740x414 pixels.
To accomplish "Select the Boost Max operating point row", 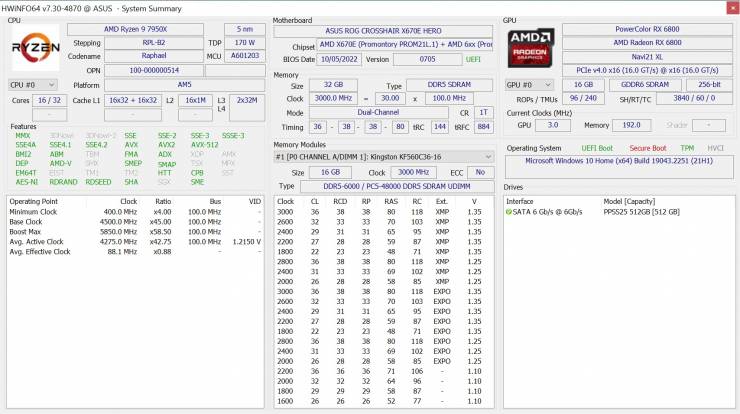I will pyautogui.click(x=135, y=232).
